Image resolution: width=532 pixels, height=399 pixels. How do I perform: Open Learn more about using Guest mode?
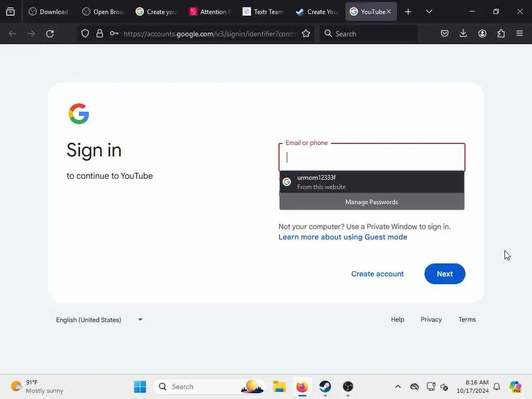tap(343, 237)
